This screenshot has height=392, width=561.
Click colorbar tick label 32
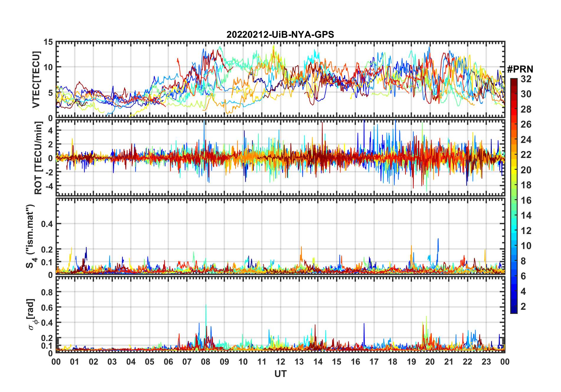point(526,79)
